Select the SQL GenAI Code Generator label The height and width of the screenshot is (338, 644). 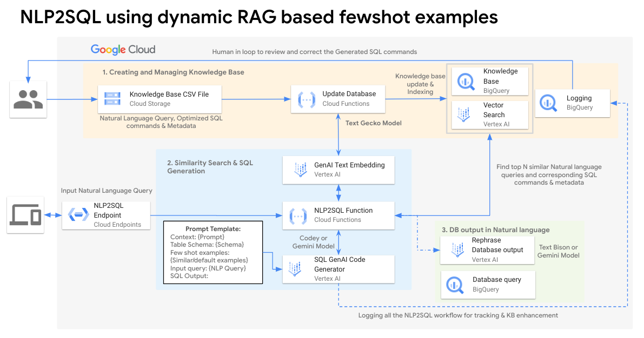[340, 265]
